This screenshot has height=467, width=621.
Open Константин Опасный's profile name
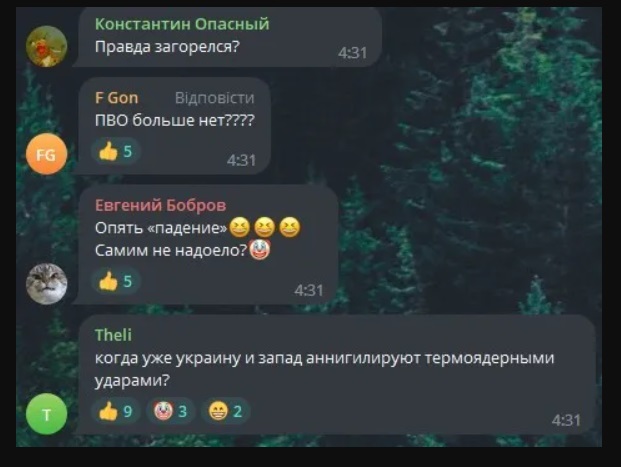click(182, 24)
